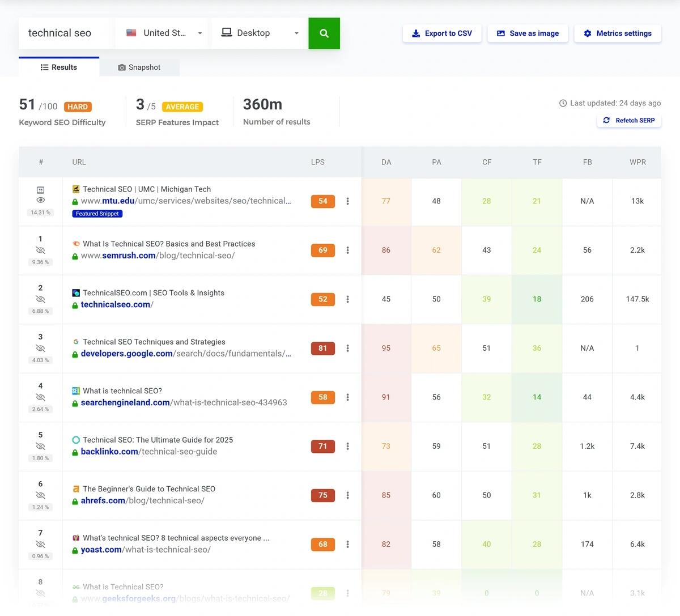Image resolution: width=680 pixels, height=616 pixels.
Task: Click Save as image button
Action: point(528,33)
